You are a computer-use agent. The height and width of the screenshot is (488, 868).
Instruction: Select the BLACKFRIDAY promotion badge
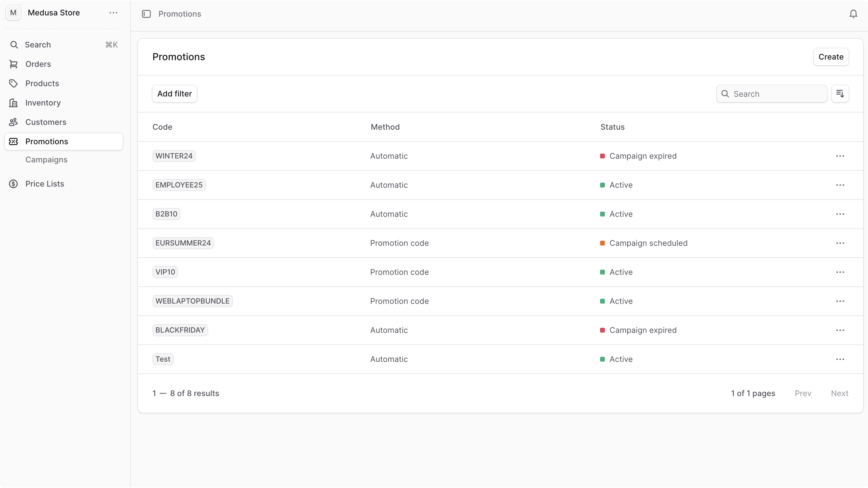coord(180,330)
